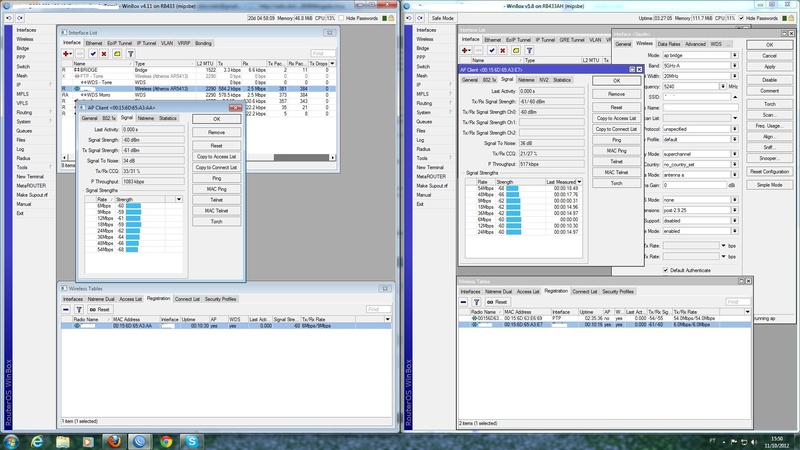Click the blue checkmark enable icon in left Interface List
The height and width of the screenshot is (450, 800).
pos(91,54)
